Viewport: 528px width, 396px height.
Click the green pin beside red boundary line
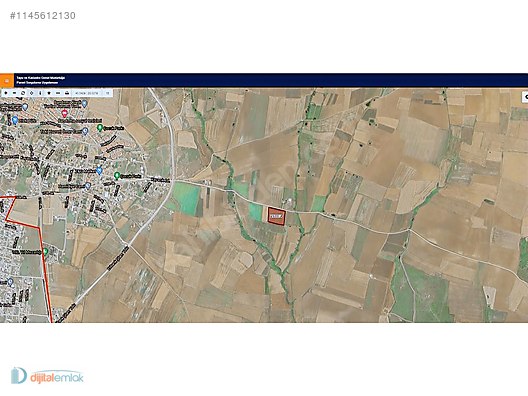(x=45, y=251)
